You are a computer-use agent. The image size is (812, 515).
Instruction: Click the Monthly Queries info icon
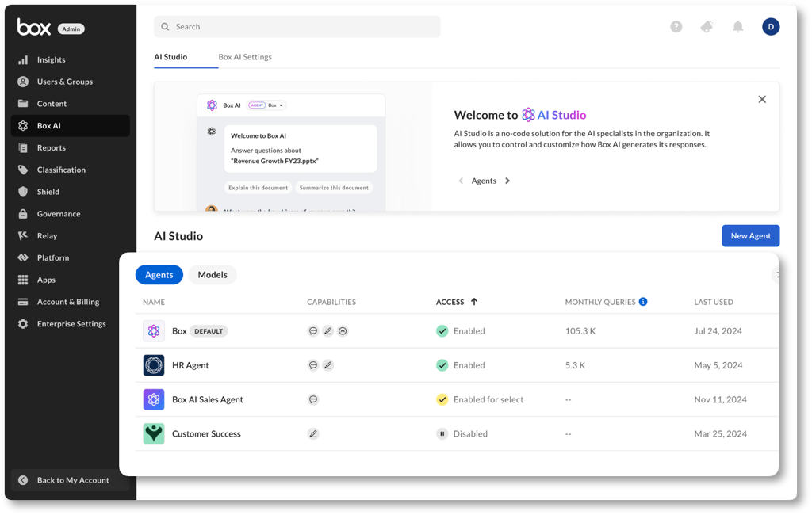[642, 302]
